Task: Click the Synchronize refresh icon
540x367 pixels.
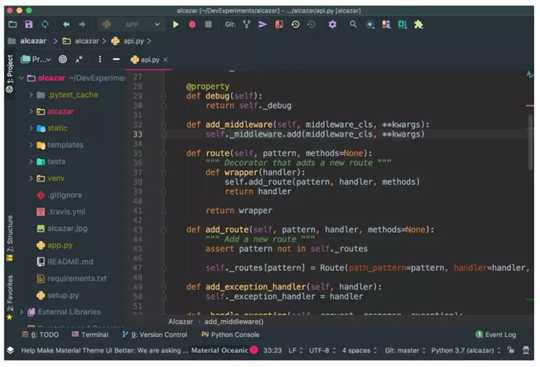Action: pyautogui.click(x=45, y=24)
